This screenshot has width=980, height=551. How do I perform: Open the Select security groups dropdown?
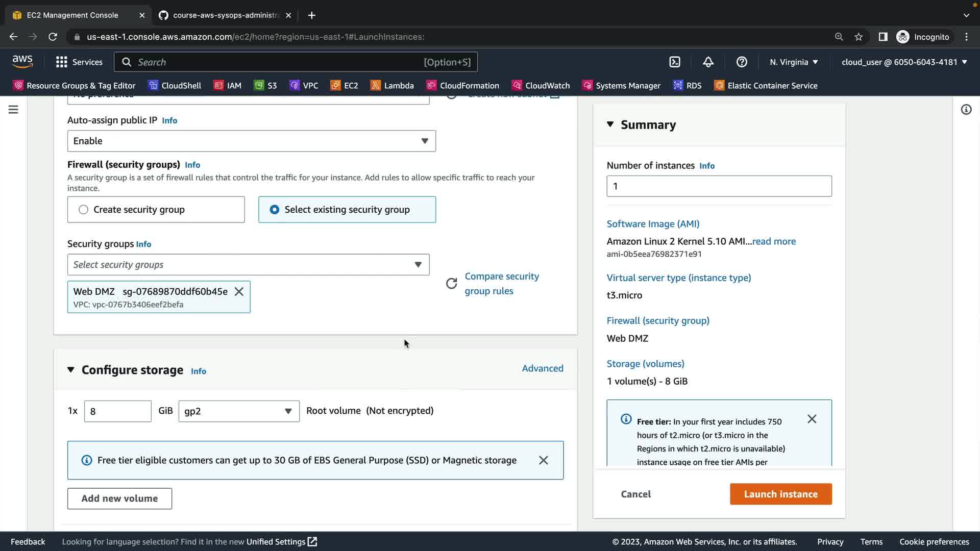point(248,265)
